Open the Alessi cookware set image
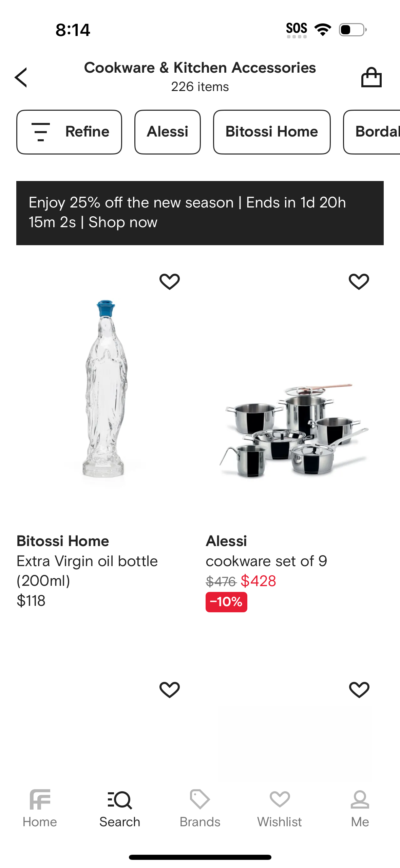Viewport: 400px width, 868px height. coord(294,431)
